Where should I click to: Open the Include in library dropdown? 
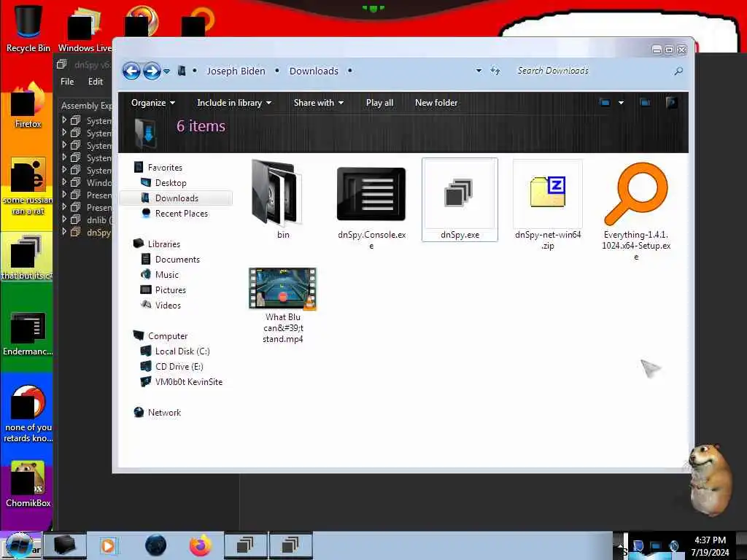234,103
